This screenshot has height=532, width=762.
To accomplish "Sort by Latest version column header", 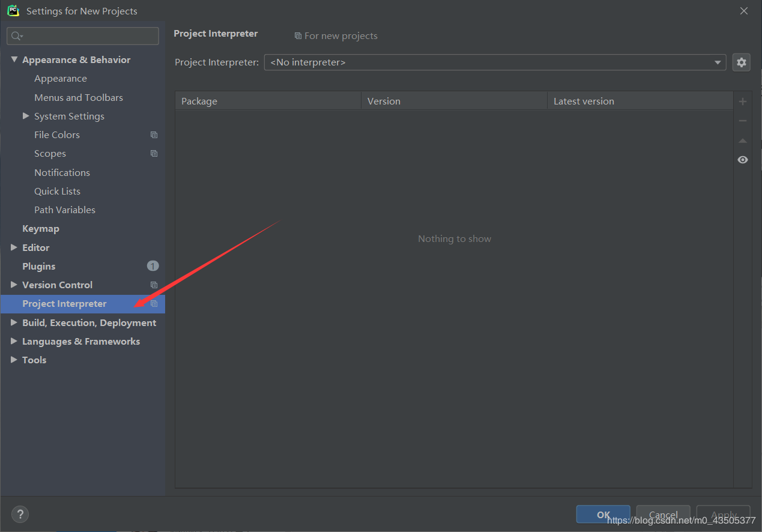I will pyautogui.click(x=640, y=101).
